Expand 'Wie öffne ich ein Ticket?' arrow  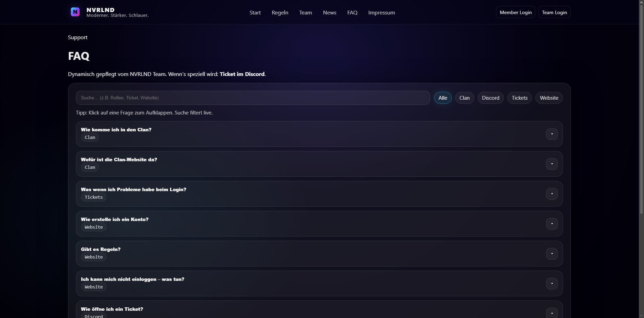coord(552,313)
